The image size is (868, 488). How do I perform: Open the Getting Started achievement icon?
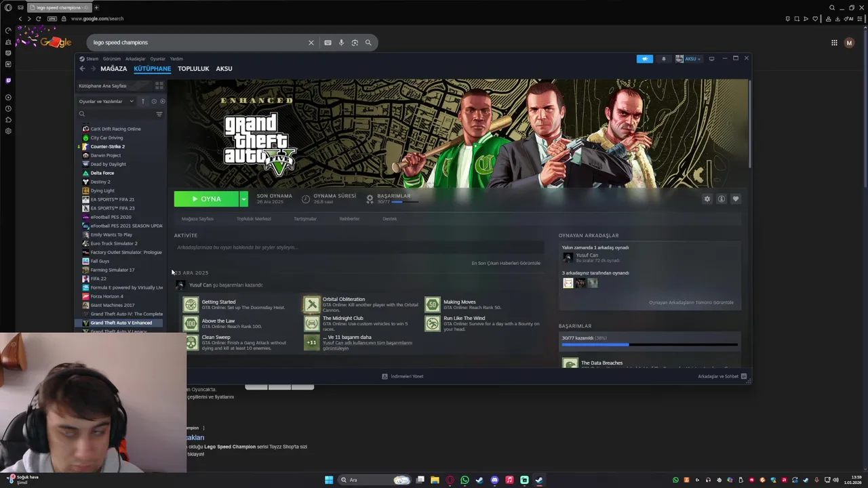click(x=191, y=304)
